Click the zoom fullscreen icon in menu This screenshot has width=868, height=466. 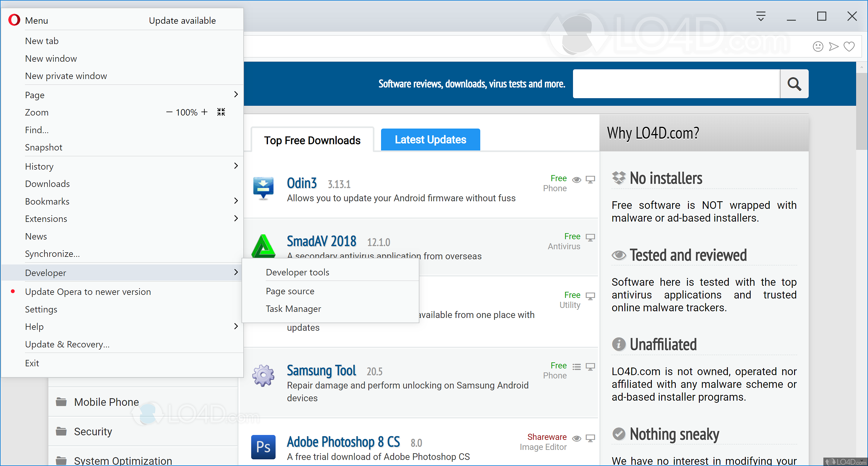coord(221,112)
